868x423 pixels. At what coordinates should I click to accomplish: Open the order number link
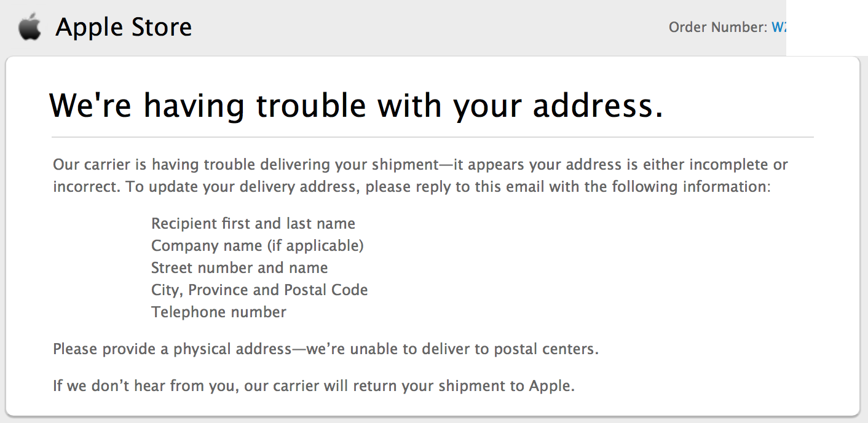(x=779, y=27)
